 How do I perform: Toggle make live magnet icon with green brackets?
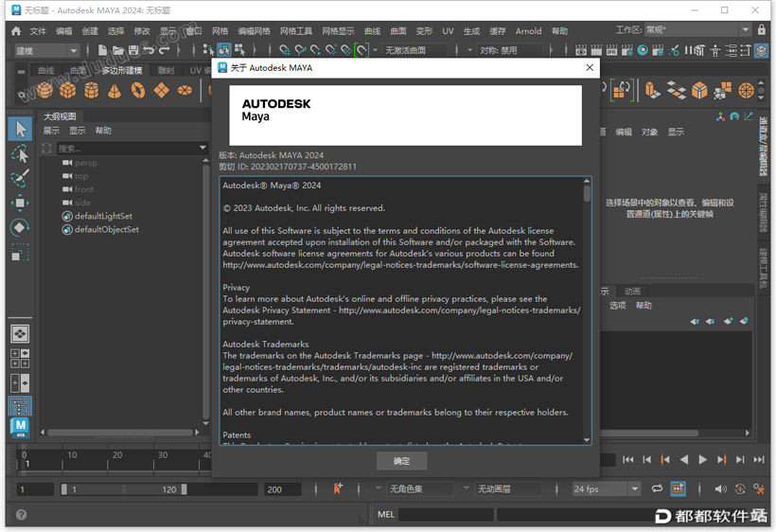tap(362, 50)
